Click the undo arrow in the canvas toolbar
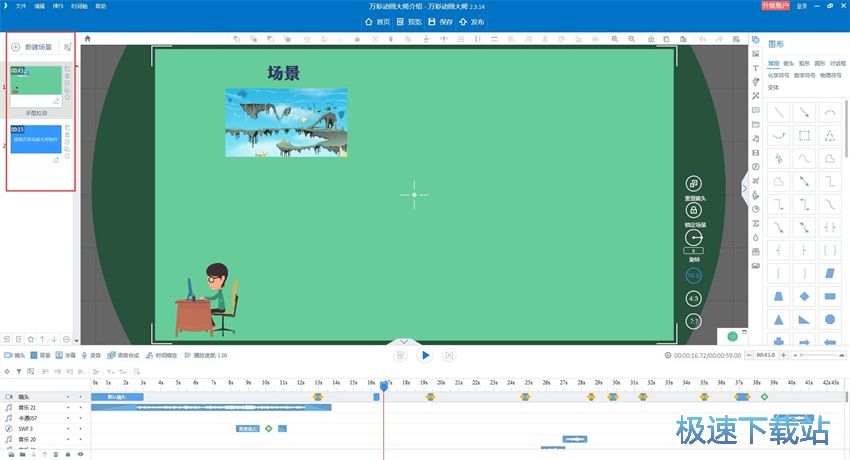This screenshot has width=850, height=460. [702, 39]
